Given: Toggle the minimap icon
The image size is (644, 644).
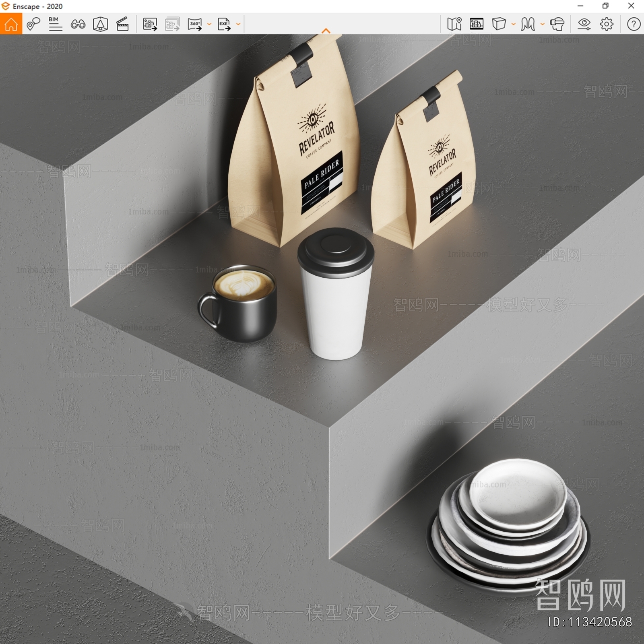Looking at the screenshot, I should pyautogui.click(x=454, y=24).
